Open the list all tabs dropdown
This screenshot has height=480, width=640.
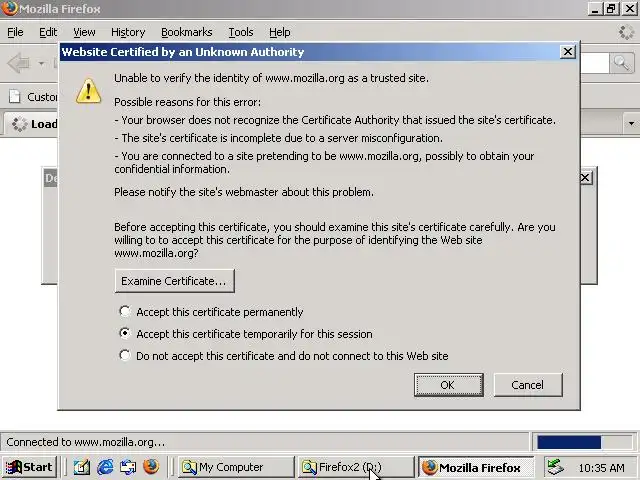pyautogui.click(x=631, y=123)
